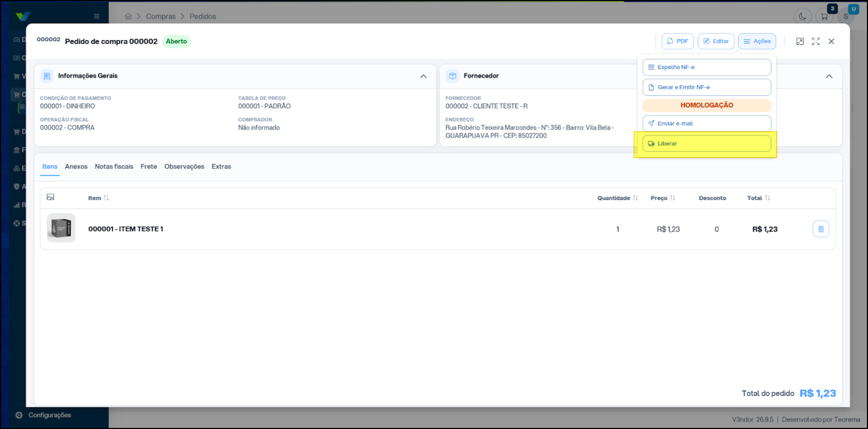
Task: Collapse the Informações Gerais panel
Action: 423,76
